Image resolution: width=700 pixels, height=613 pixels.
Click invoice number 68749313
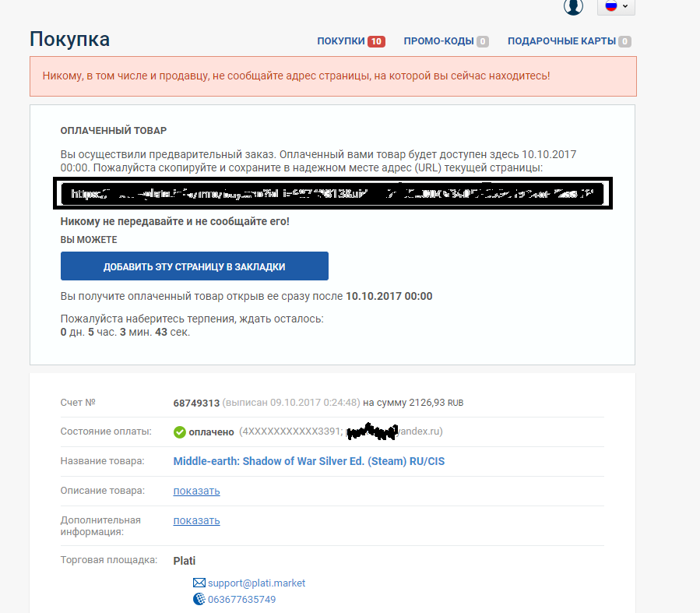point(196,403)
